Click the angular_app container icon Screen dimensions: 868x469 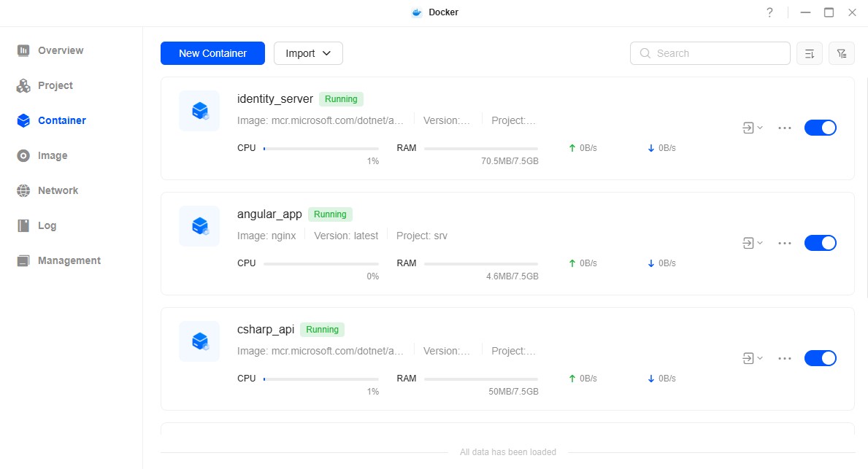pyautogui.click(x=199, y=226)
